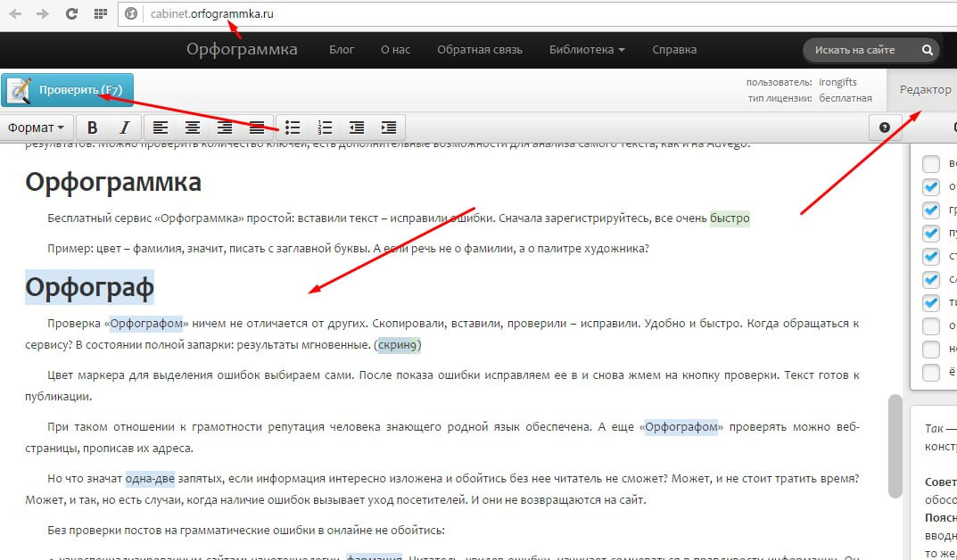Insert a bulleted list
This screenshot has height=560, width=957.
point(293,128)
